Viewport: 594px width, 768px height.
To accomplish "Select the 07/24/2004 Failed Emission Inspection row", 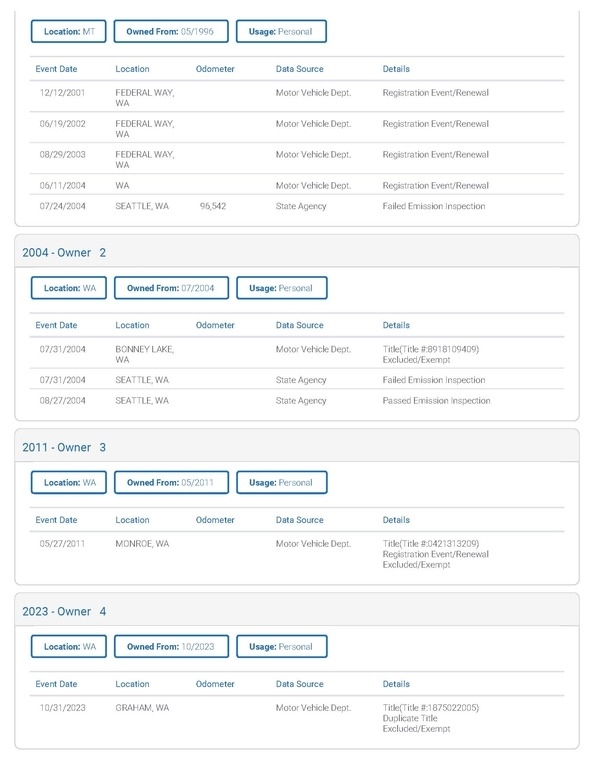I will pos(297,206).
